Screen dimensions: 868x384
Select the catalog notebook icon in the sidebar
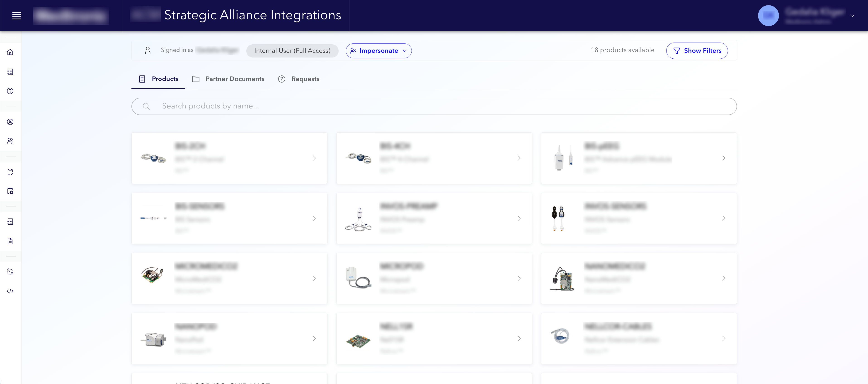pos(10,72)
